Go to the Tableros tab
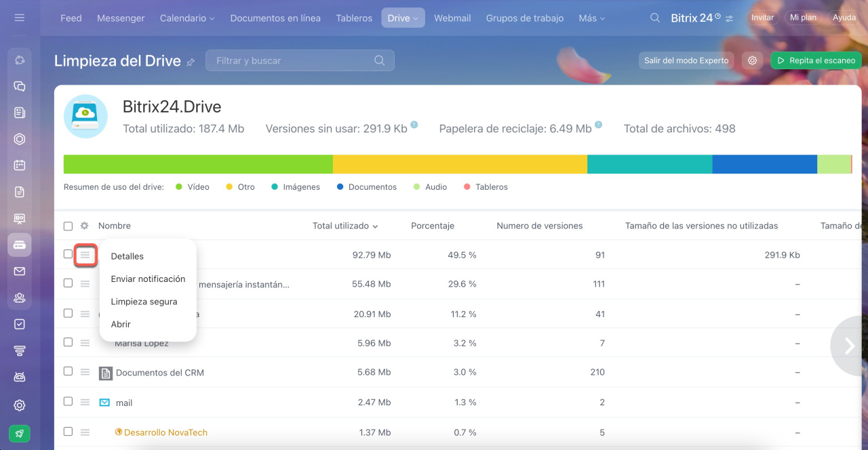The image size is (868, 450). coord(354,18)
